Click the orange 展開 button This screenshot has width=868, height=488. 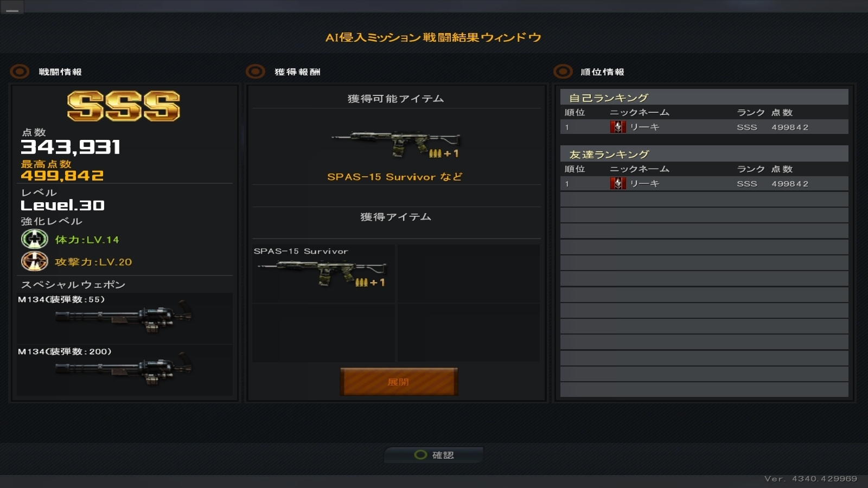(399, 382)
